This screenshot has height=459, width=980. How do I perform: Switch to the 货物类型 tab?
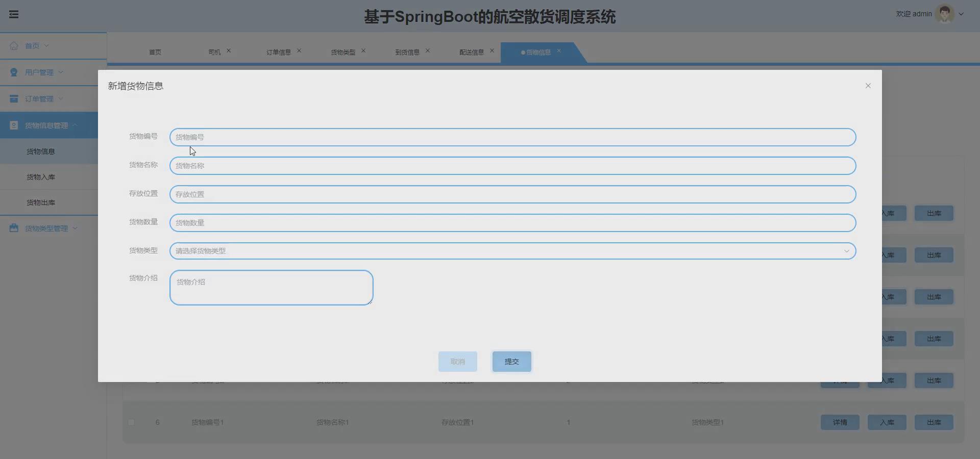point(343,53)
